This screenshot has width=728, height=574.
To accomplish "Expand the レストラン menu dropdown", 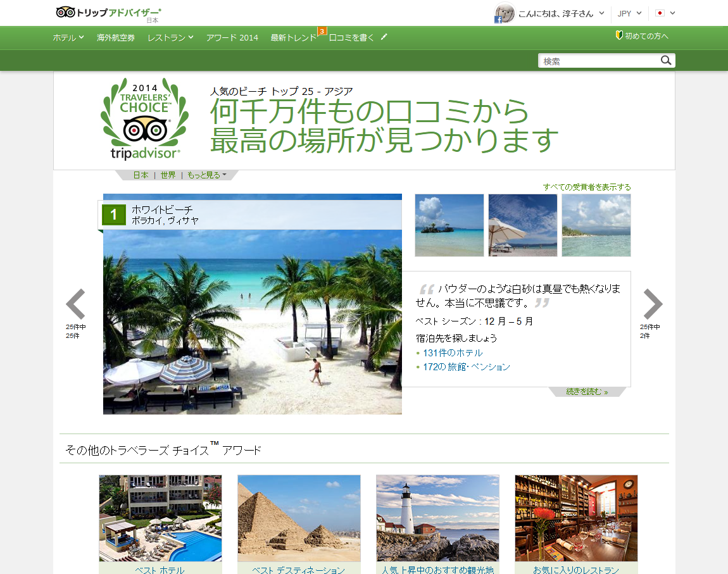I will (x=170, y=37).
